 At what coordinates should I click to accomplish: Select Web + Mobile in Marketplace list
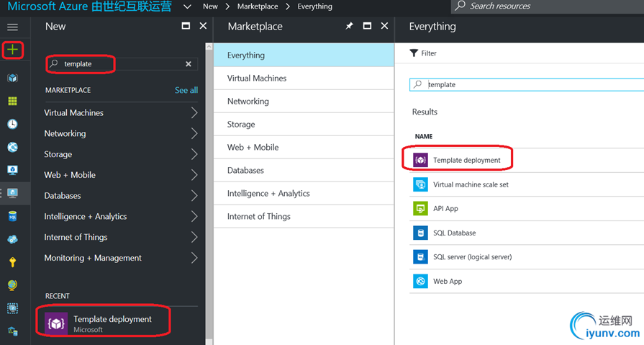(304, 147)
